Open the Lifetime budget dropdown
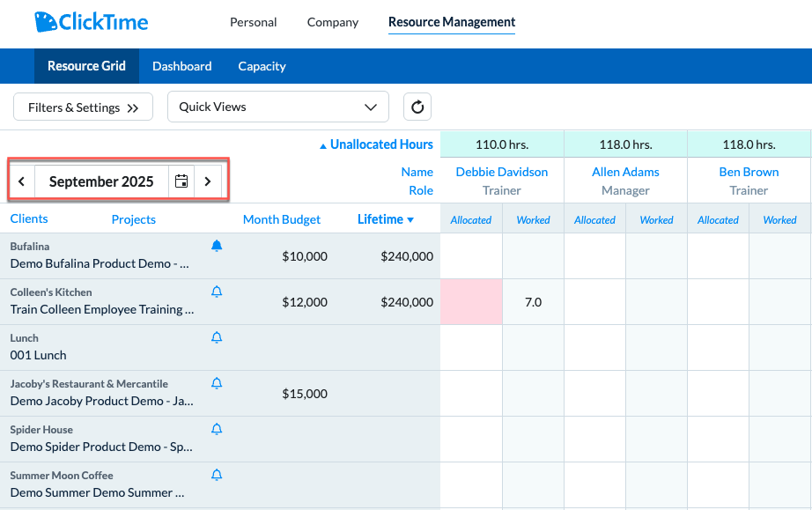Viewport: 812px width, 510px height. 385,219
